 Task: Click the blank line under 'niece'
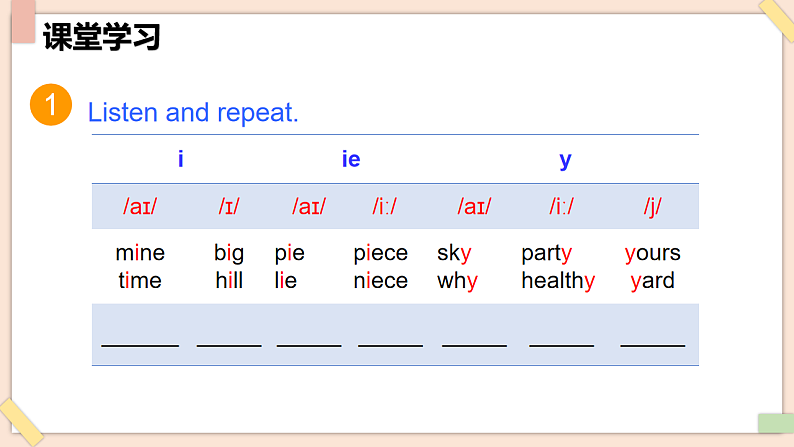tap(390, 346)
